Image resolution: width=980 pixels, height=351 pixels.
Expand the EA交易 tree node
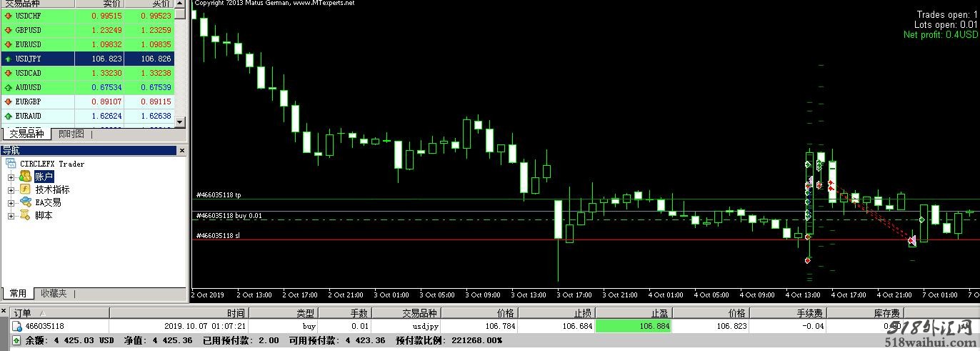pos(11,202)
